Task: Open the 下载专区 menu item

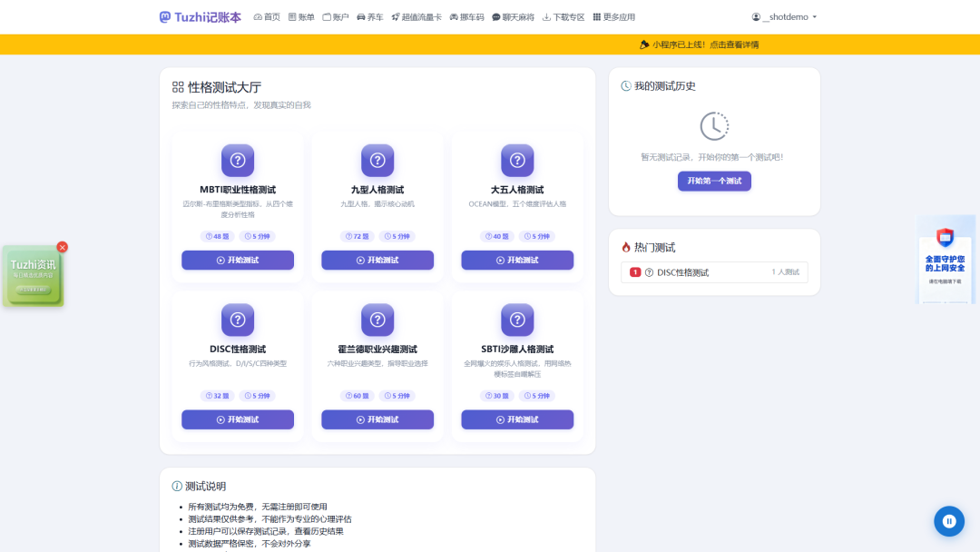Action: (x=563, y=17)
